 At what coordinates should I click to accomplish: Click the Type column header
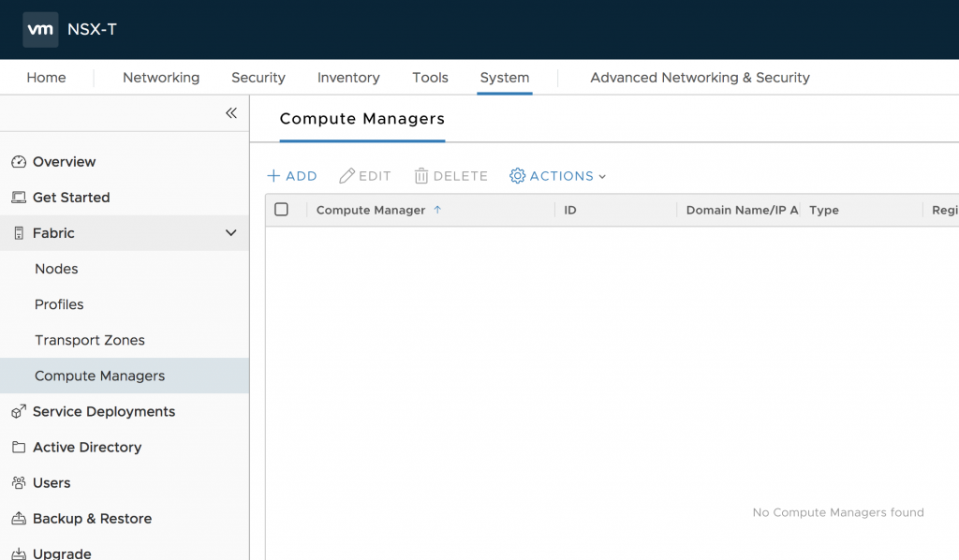pos(824,210)
